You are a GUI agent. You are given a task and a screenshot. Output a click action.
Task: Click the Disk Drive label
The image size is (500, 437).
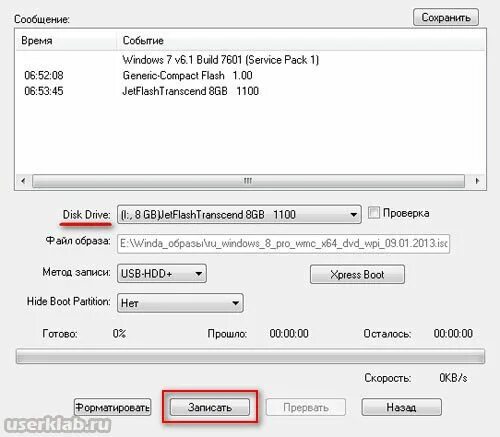tap(86, 215)
